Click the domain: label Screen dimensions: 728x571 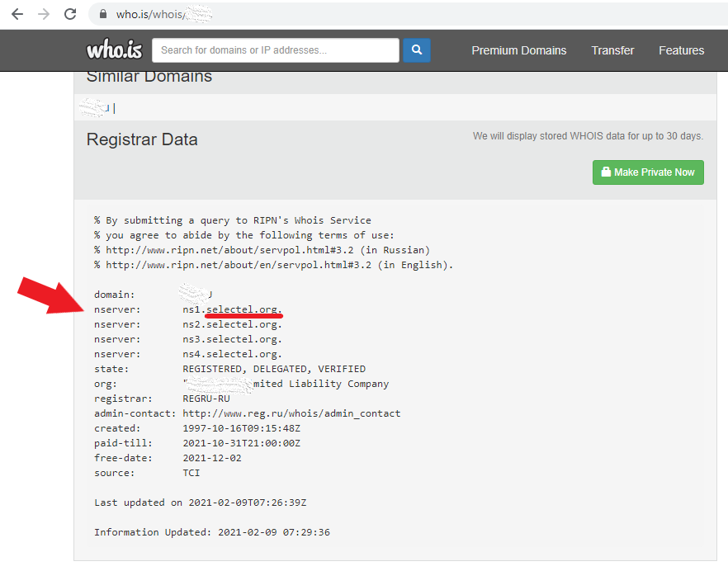coord(114,295)
